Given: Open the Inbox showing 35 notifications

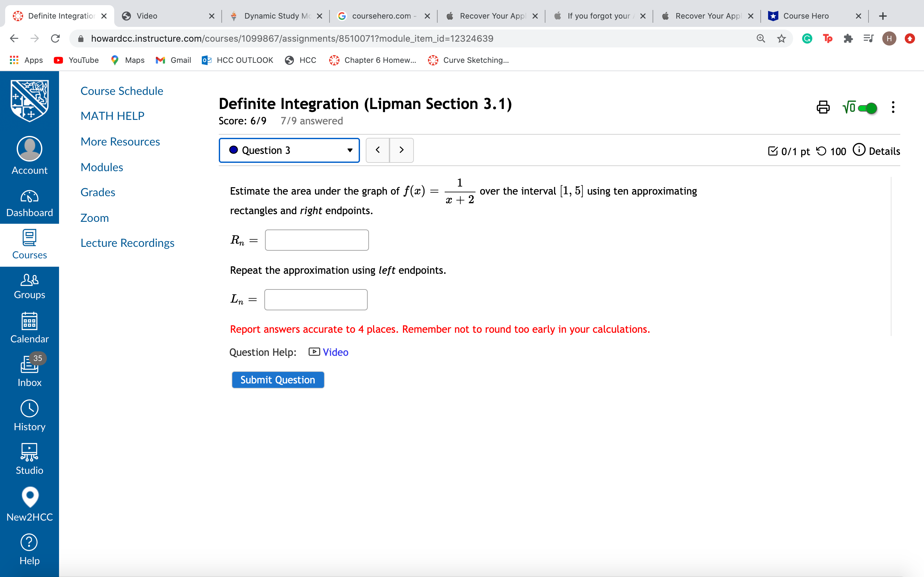Looking at the screenshot, I should tap(30, 370).
